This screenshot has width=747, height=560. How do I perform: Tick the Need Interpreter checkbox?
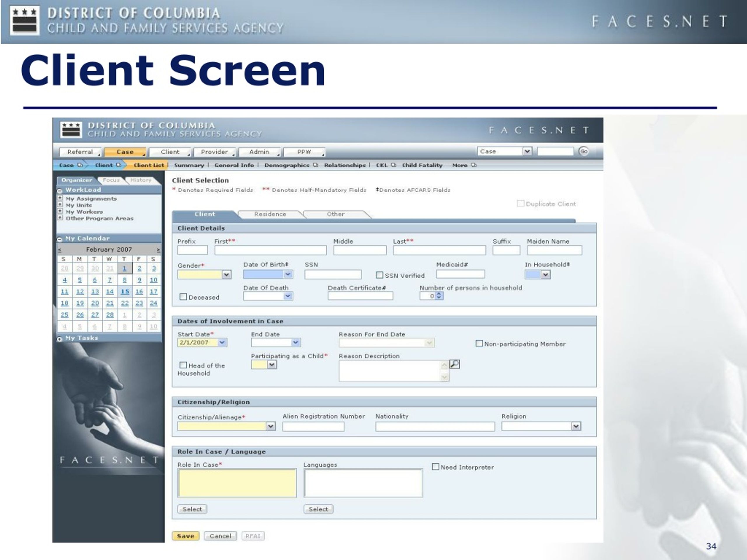pos(436,466)
